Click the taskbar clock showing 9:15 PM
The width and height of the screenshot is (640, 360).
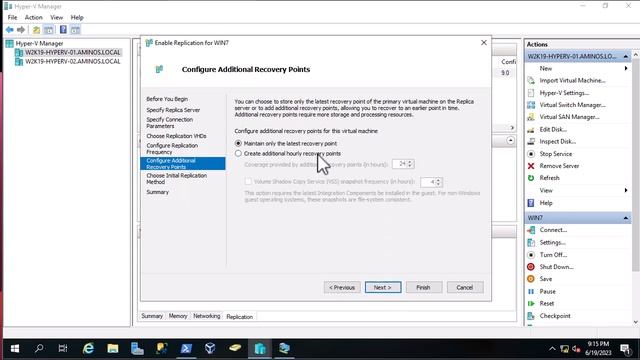tap(598, 348)
